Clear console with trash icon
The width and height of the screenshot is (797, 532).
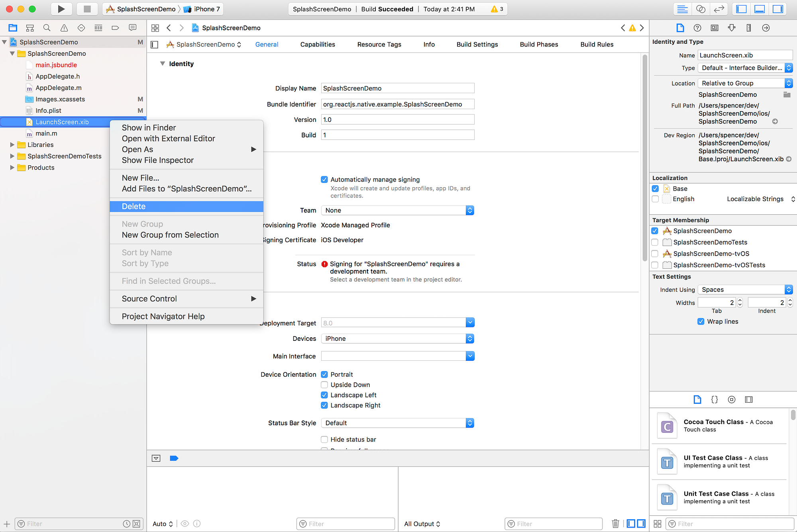[615, 523]
